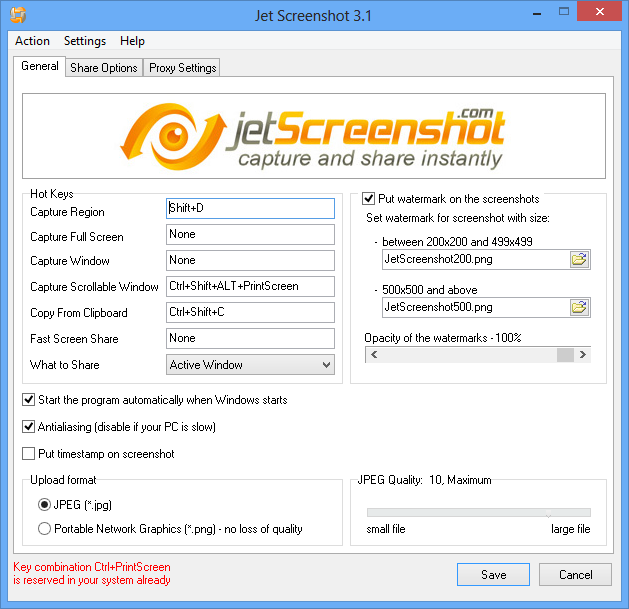629x609 pixels.
Task: Click right arrow of opacity scrollbar
Action: 582,355
